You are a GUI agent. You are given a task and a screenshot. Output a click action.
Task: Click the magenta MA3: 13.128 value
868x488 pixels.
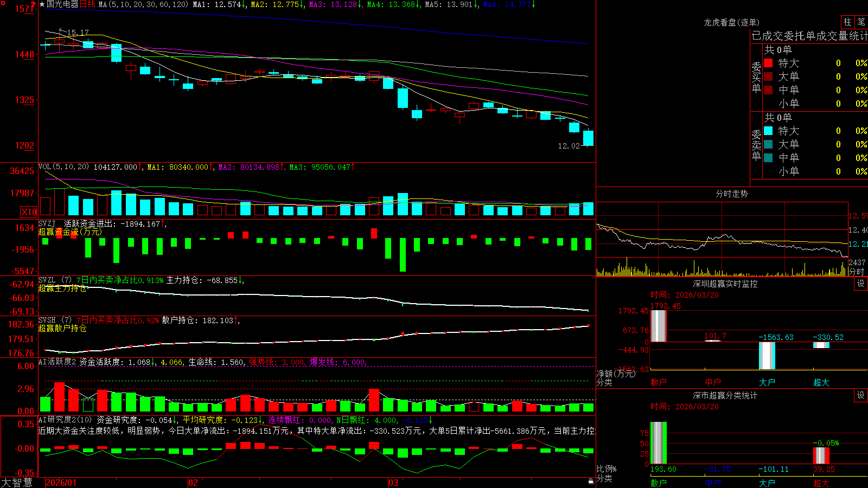coord(335,4)
